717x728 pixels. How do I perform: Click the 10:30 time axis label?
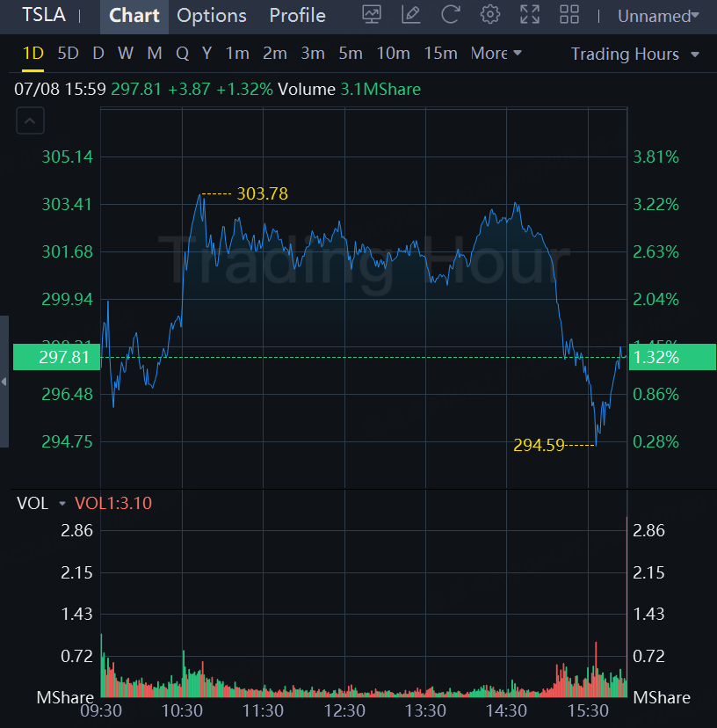(182, 710)
